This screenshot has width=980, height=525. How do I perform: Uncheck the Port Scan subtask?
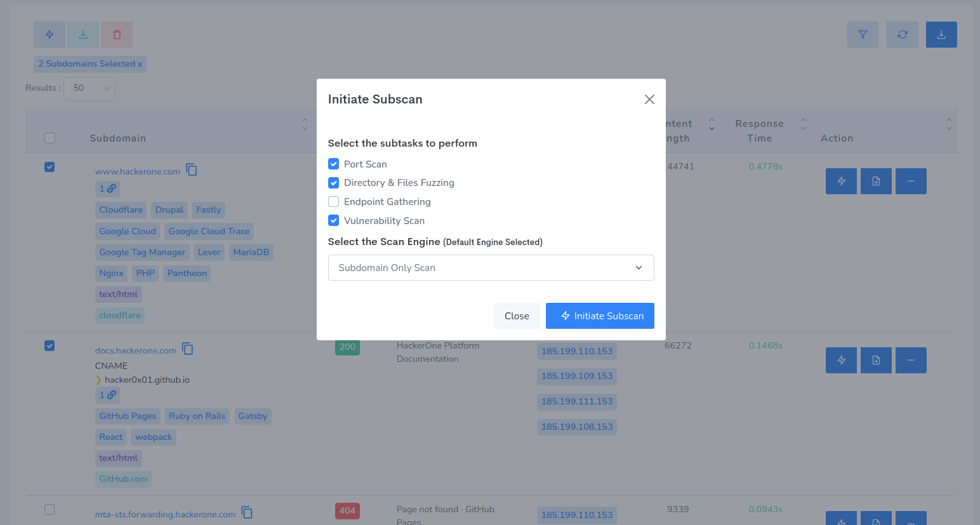click(x=334, y=164)
